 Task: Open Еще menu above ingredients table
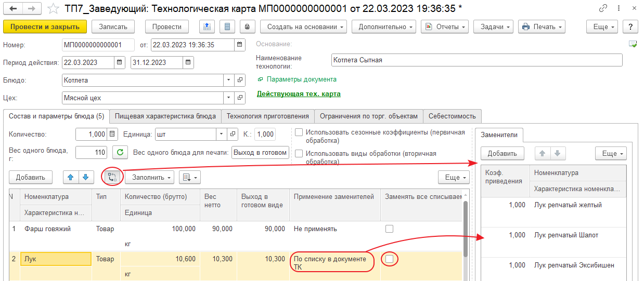coord(454,177)
